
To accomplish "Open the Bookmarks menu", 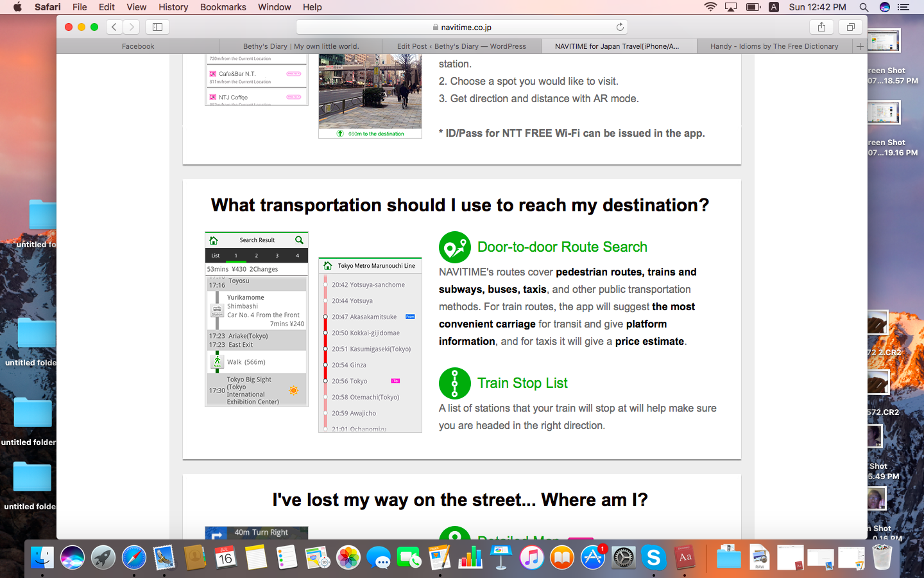I will point(223,7).
